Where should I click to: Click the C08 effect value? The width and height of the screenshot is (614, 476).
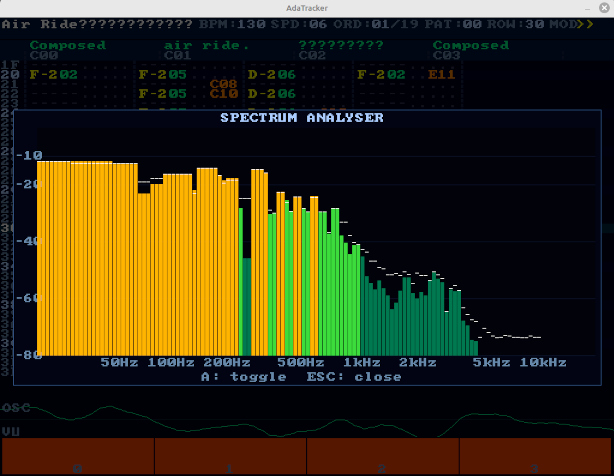(224, 84)
